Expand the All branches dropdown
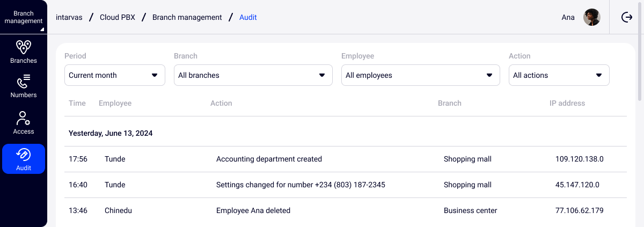 [253, 75]
